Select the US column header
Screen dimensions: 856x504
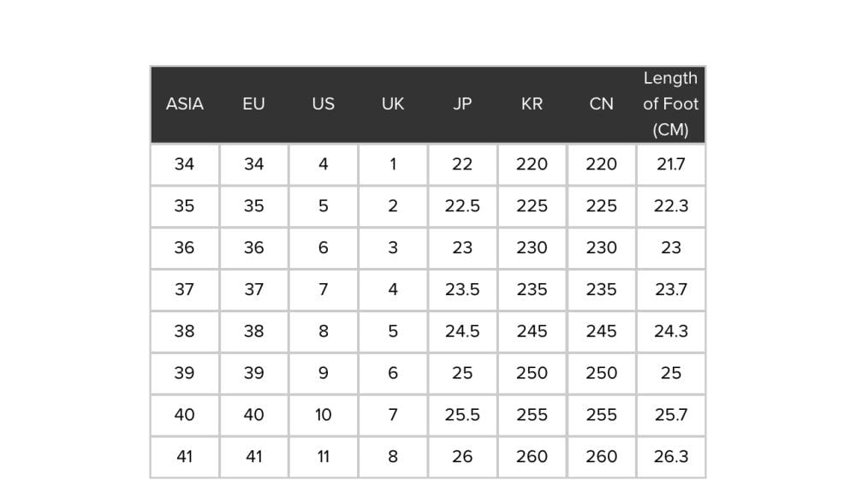click(x=324, y=104)
